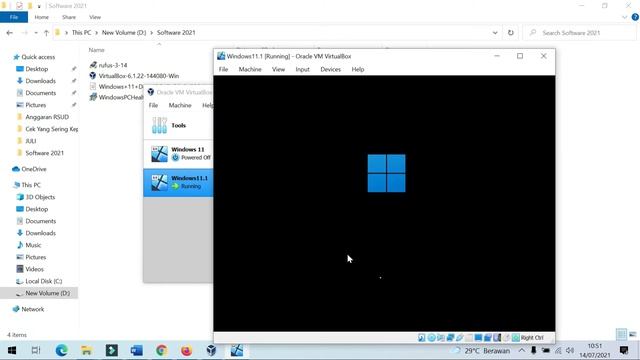The height and width of the screenshot is (360, 640).
Task: Click This PC in the address breadcrumb
Action: (x=82, y=33)
